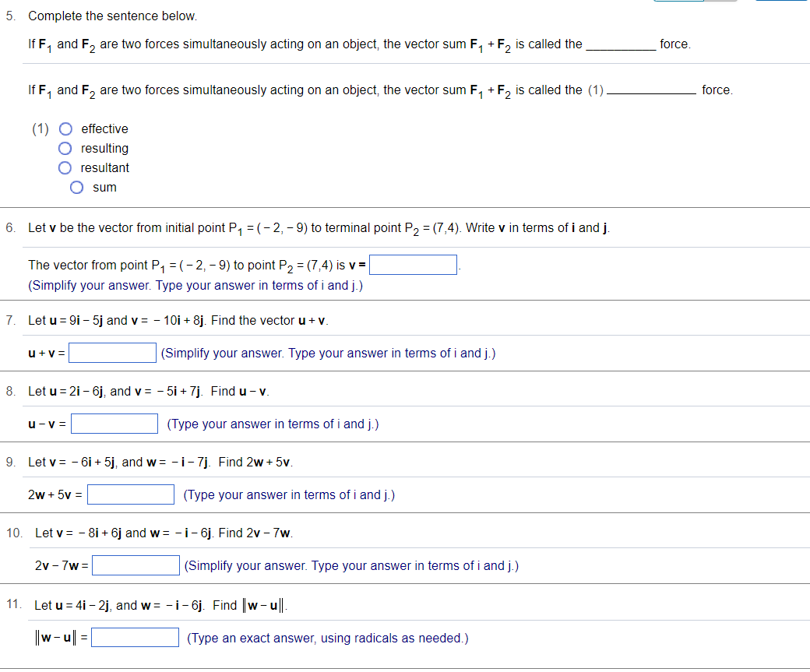Click the answer field for vector v in question 6

pos(413,264)
